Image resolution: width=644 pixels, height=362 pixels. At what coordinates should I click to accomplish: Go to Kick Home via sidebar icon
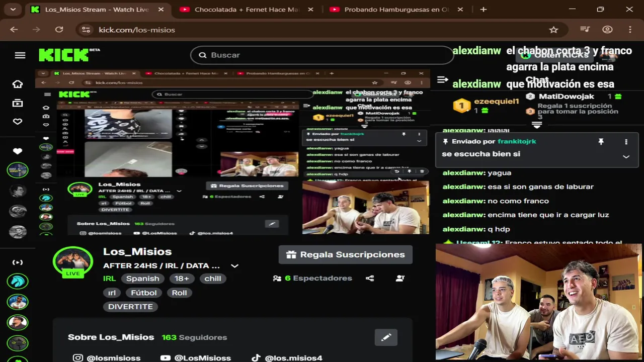18,84
